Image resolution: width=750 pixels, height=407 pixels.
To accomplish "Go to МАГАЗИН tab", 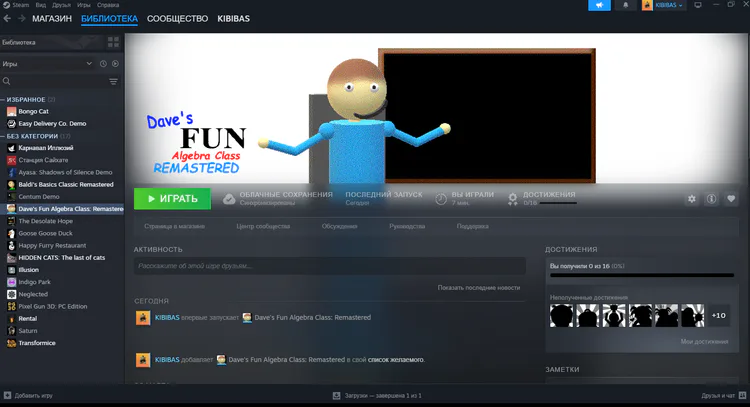I will coord(52,19).
